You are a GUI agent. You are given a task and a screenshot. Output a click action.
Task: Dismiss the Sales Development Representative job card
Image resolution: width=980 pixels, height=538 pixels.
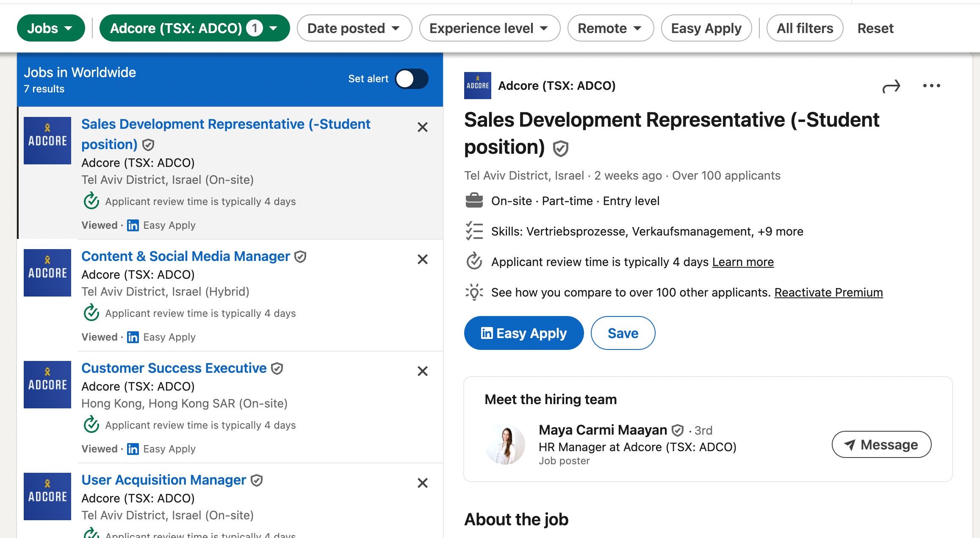[x=422, y=127]
